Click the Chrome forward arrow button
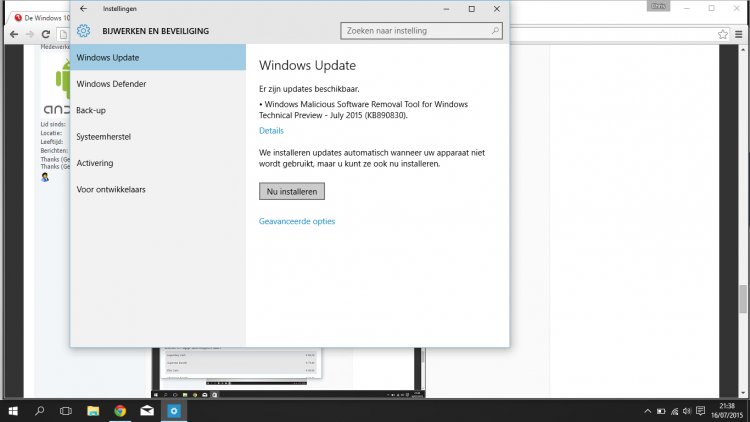The width and height of the screenshot is (750, 422). click(30, 34)
